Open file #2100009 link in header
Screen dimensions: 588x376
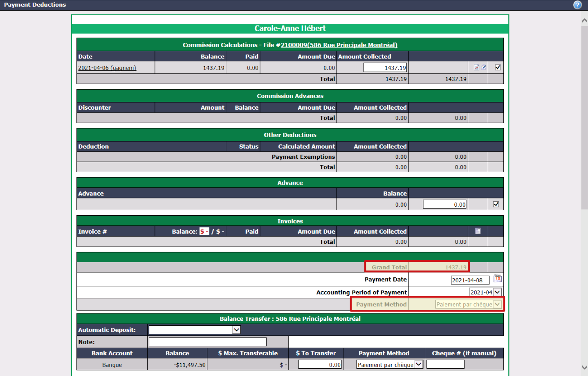click(x=339, y=45)
